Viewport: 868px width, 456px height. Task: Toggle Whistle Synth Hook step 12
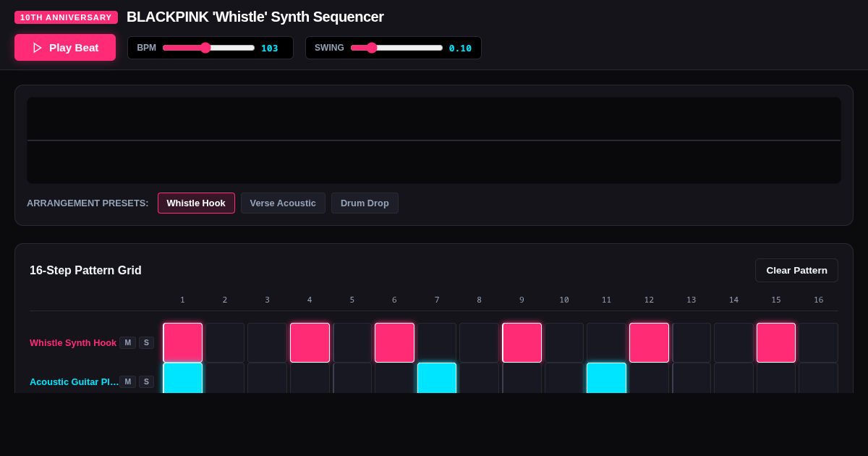coord(649,342)
